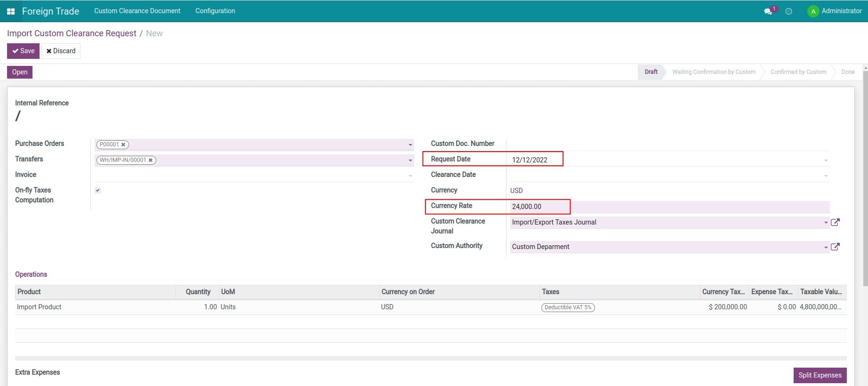
Task: Remove the WH/IMP-IN/00001 transfer tag
Action: (x=151, y=161)
